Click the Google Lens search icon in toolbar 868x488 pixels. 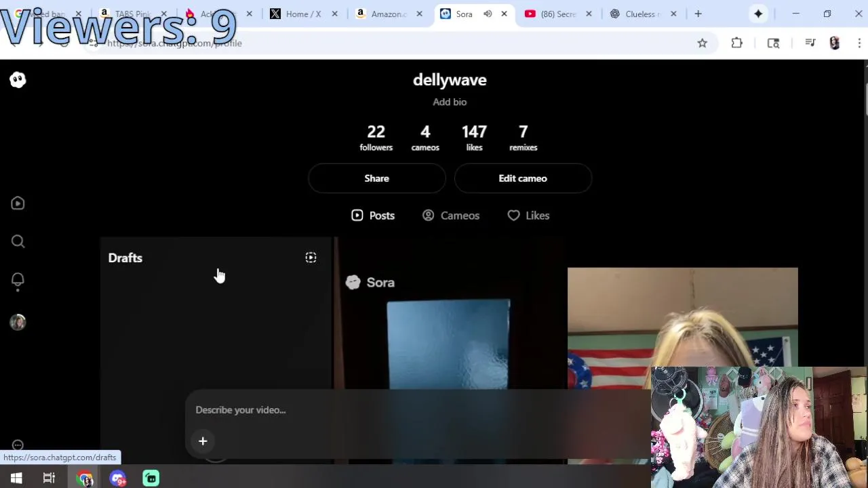773,43
